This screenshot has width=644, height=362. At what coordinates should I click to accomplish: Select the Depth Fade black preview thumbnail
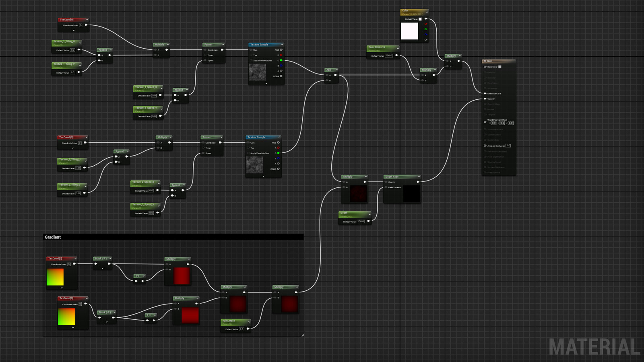pos(412,194)
